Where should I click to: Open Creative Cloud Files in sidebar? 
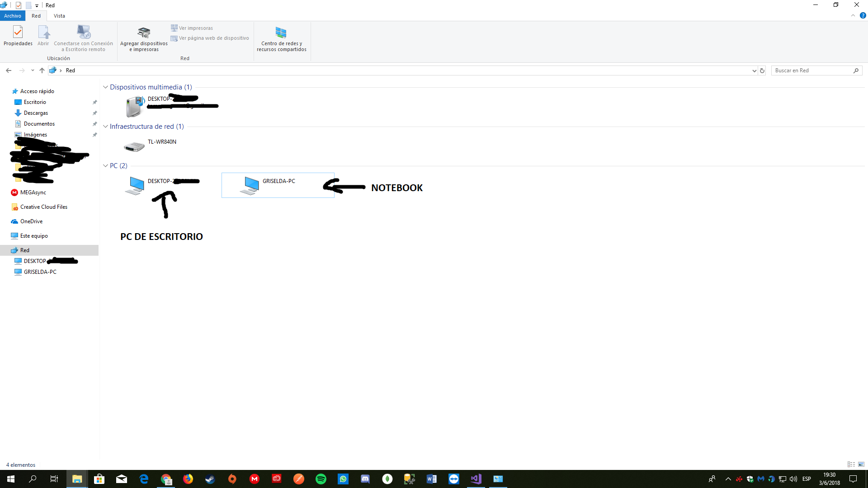[x=43, y=207]
